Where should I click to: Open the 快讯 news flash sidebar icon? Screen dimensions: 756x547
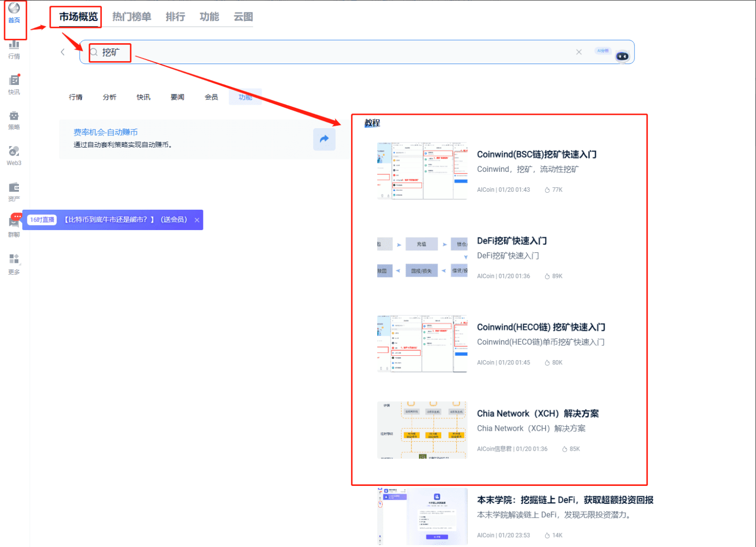click(x=14, y=80)
